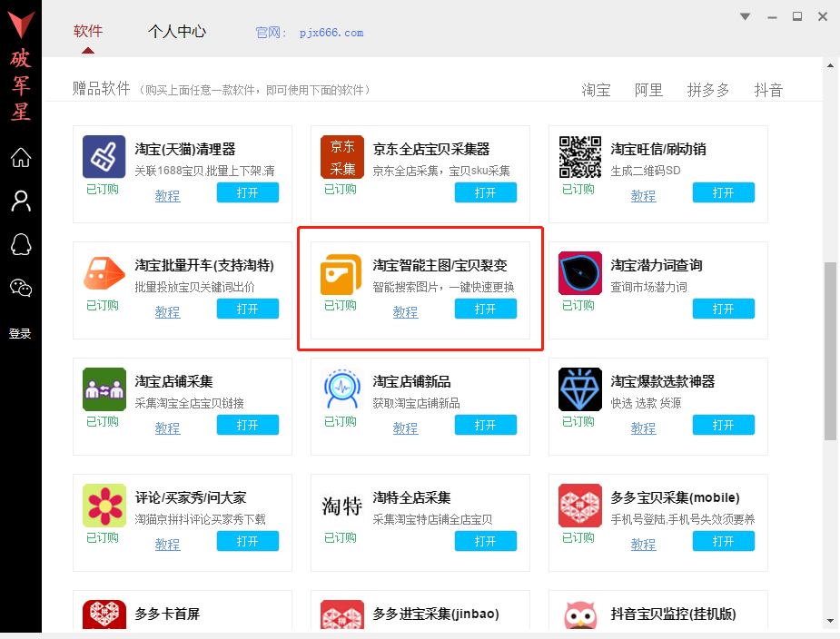Open 淘宝智能主图/宝贝裂变 with 打开 button
The image size is (840, 639).
click(485, 309)
